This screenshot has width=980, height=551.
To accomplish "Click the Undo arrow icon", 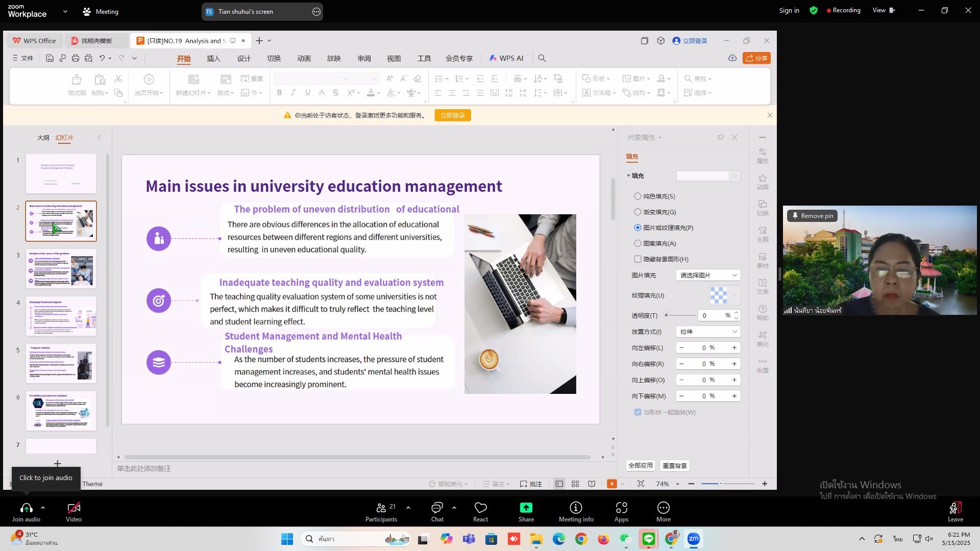I will point(102,58).
